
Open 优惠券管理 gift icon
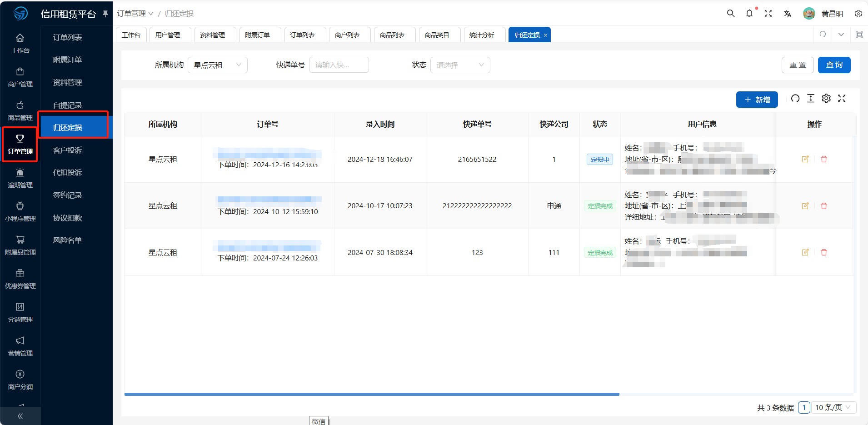(x=20, y=273)
